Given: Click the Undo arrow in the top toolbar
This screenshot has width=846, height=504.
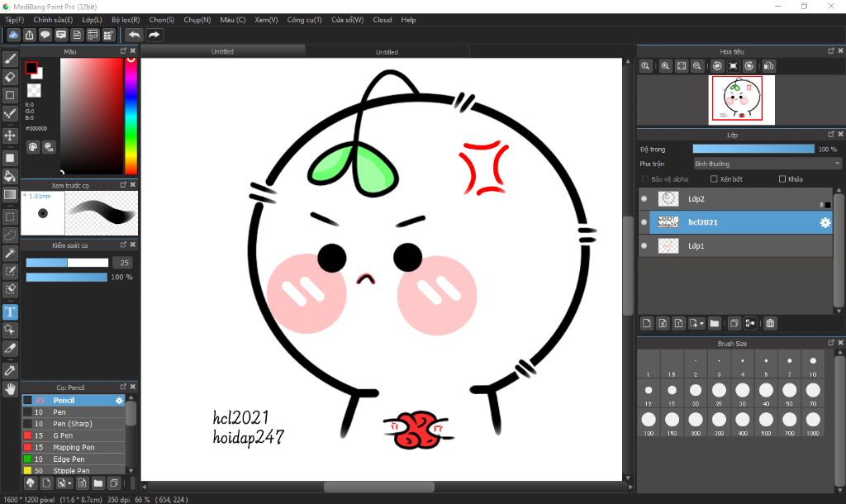Looking at the screenshot, I should pyautogui.click(x=134, y=35).
